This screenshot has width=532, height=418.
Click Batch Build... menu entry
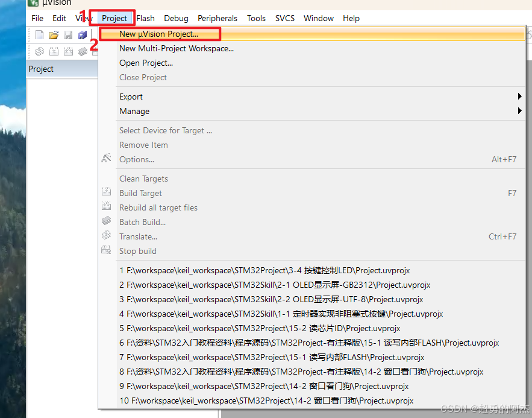coord(311,222)
